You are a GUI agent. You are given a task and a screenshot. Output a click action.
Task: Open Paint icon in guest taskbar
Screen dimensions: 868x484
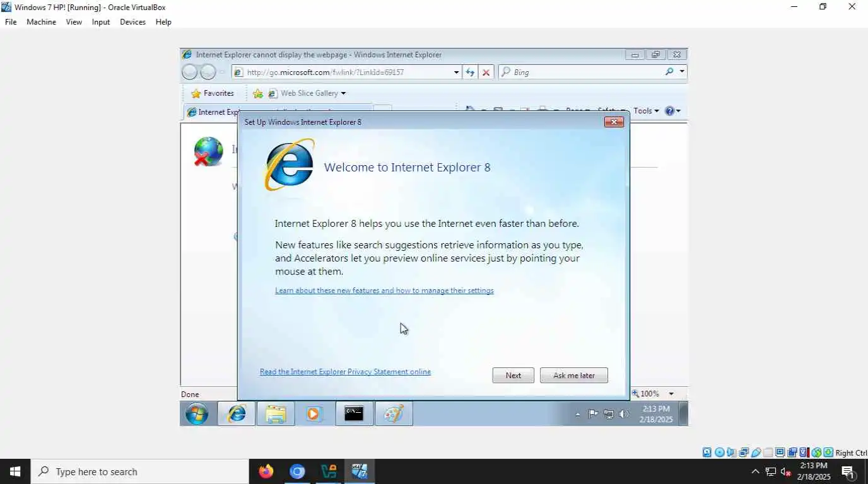(x=394, y=414)
